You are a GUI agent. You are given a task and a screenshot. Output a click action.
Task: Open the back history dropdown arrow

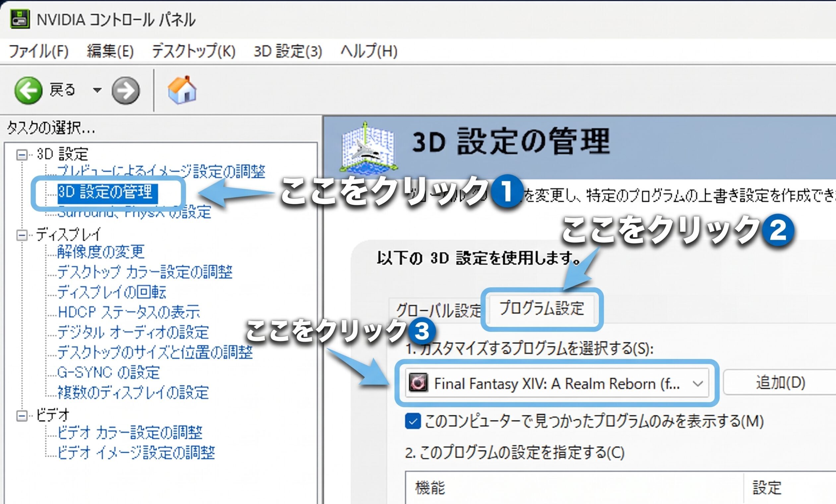pos(97,90)
